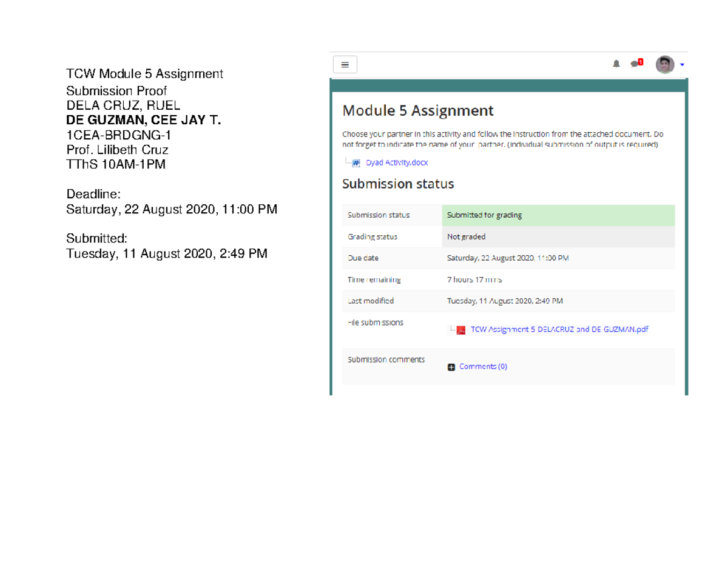728x562 pixels.
Task: Click the PDF icon next to the assignment file
Action: [460, 329]
